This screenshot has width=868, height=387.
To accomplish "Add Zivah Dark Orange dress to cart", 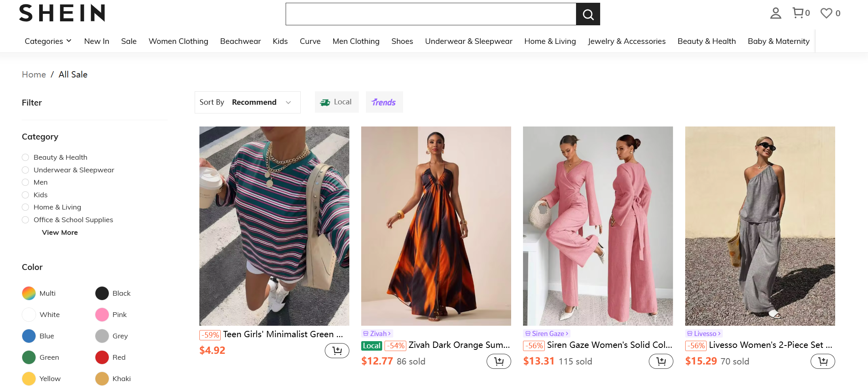I will [499, 361].
